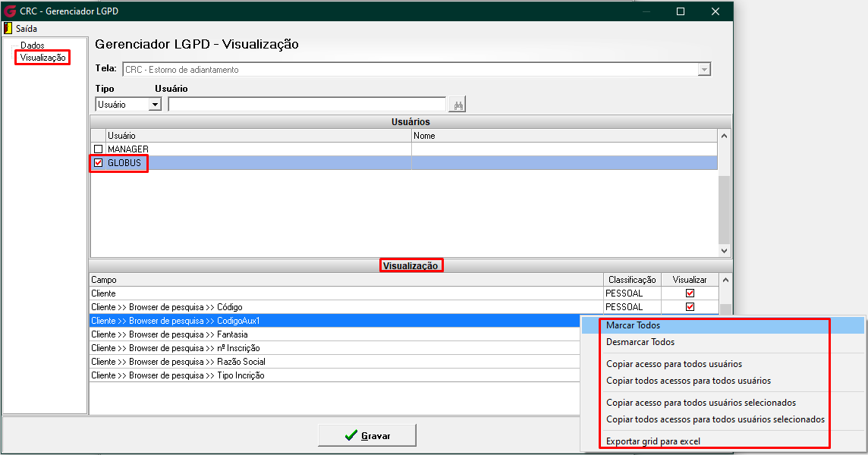The width and height of the screenshot is (868, 455).
Task: Maximize the CRC Gerenciador LGPD window
Action: [681, 11]
